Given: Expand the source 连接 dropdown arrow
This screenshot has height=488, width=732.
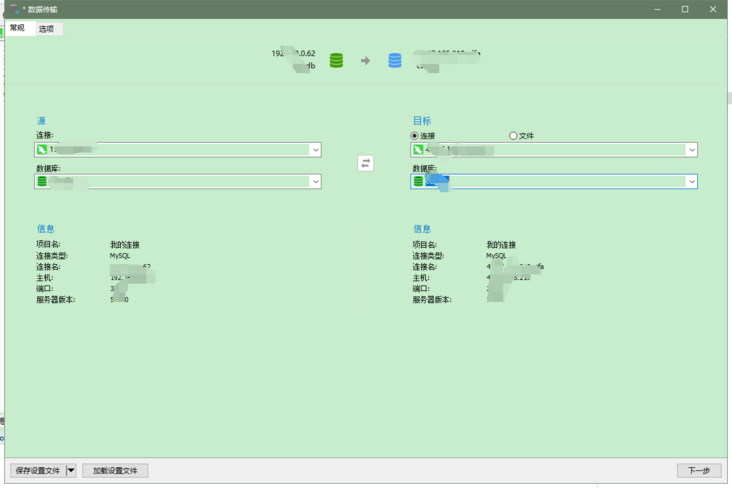Looking at the screenshot, I should point(316,150).
